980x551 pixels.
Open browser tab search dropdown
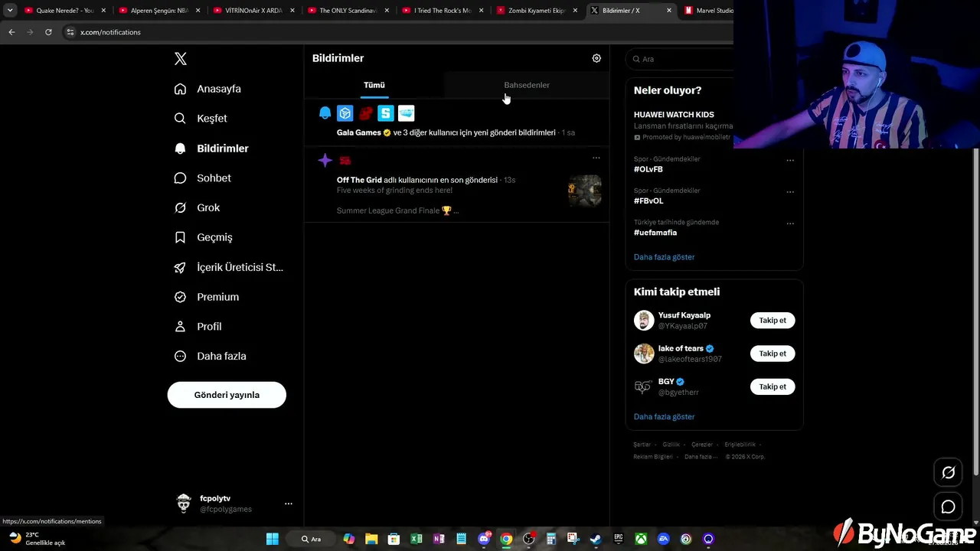[10, 11]
